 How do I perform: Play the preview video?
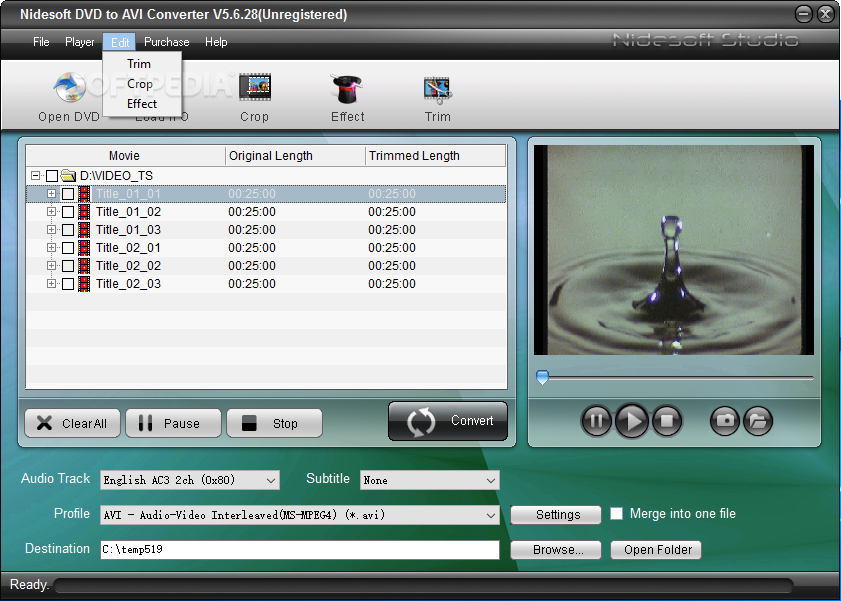point(632,421)
